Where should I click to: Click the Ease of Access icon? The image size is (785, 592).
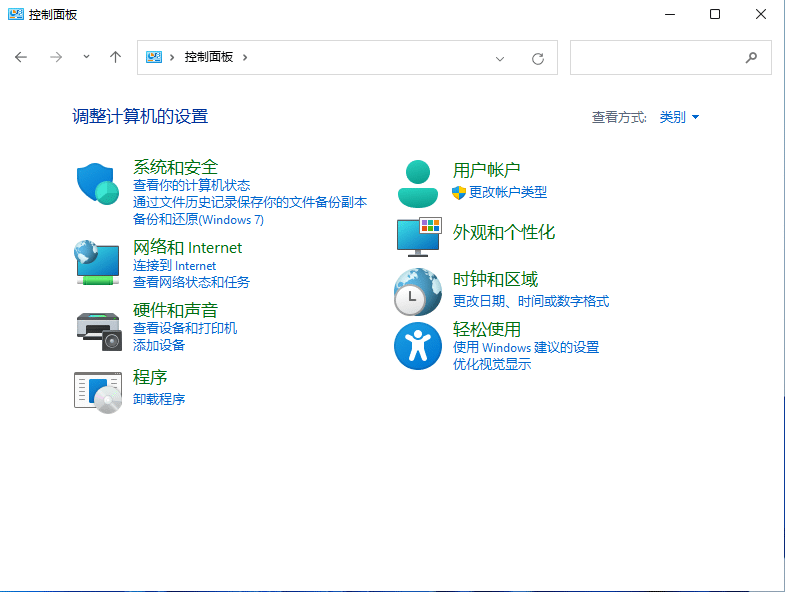click(x=418, y=346)
